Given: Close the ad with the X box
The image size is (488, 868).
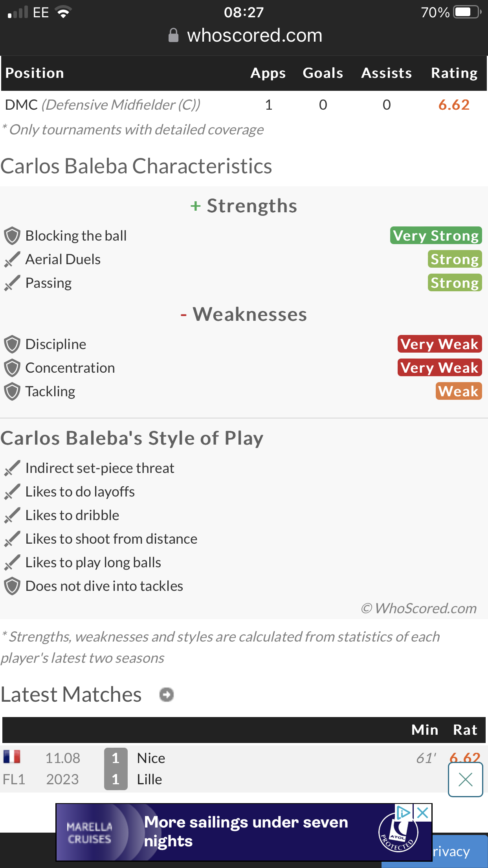Looking at the screenshot, I should coord(466,779).
